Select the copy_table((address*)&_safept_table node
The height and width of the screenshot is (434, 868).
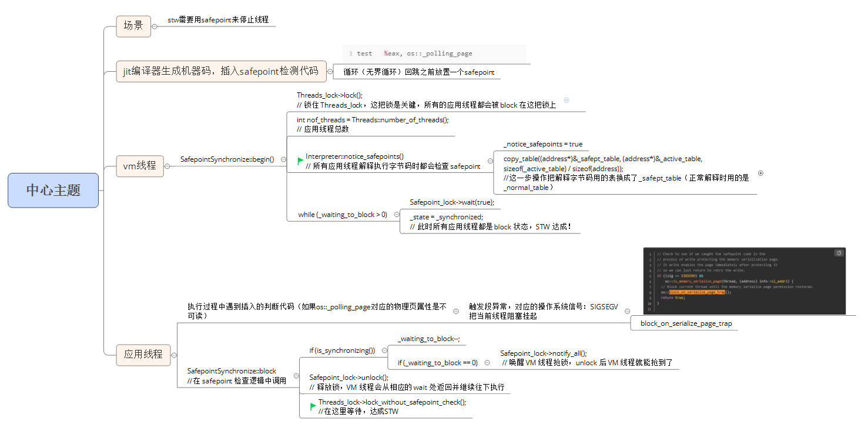(x=626, y=173)
